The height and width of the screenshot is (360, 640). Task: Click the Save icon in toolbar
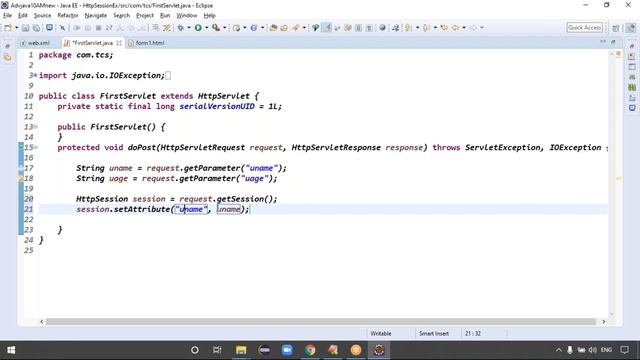[26, 28]
